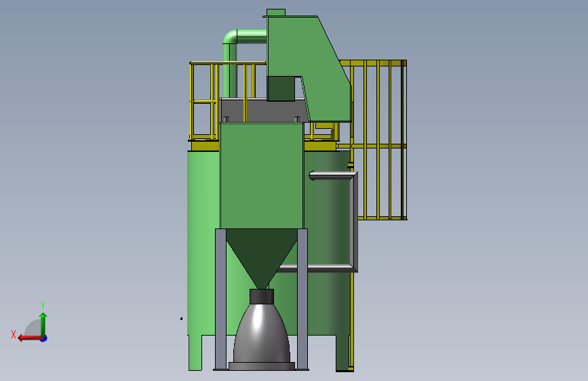Click the red X axis arrow of the triad
The image size is (588, 381).
(x=29, y=338)
